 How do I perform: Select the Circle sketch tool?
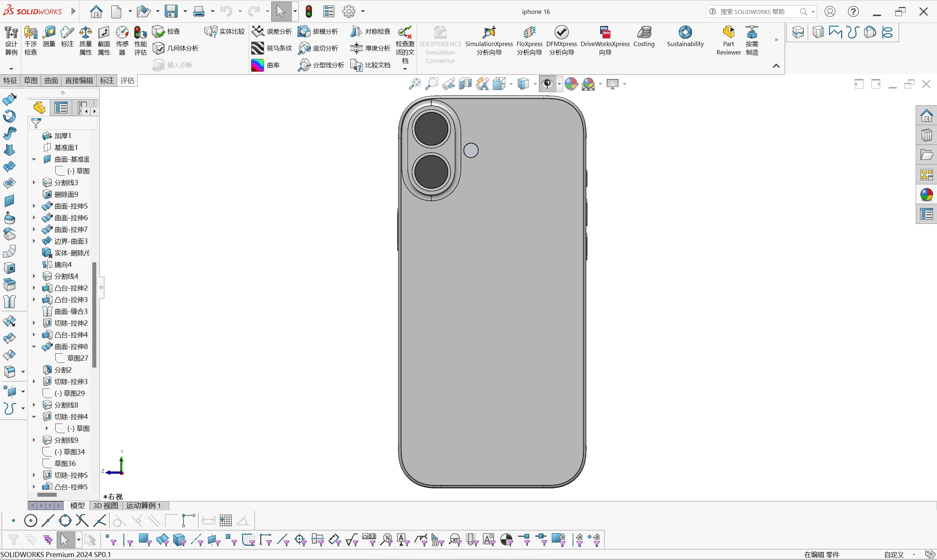[31, 520]
